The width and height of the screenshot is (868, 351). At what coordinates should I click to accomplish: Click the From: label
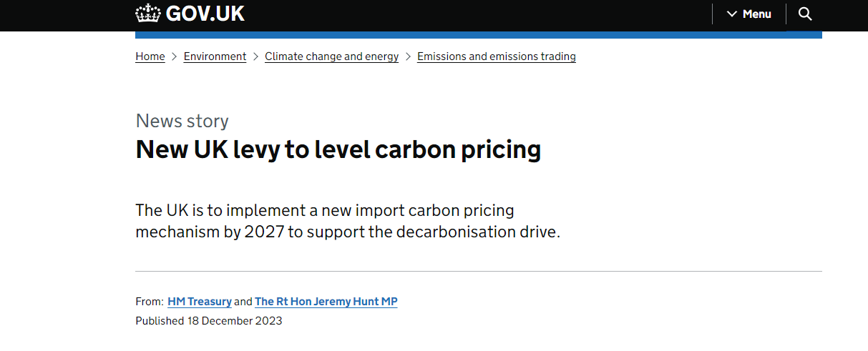(x=150, y=302)
